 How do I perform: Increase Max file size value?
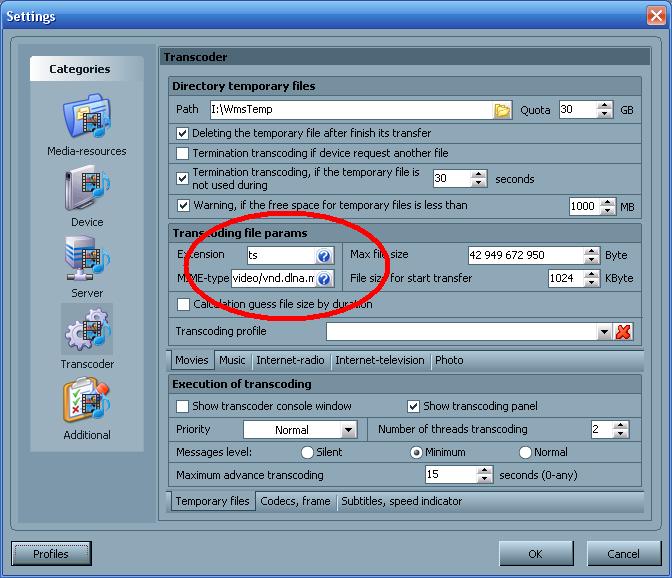tap(591, 251)
